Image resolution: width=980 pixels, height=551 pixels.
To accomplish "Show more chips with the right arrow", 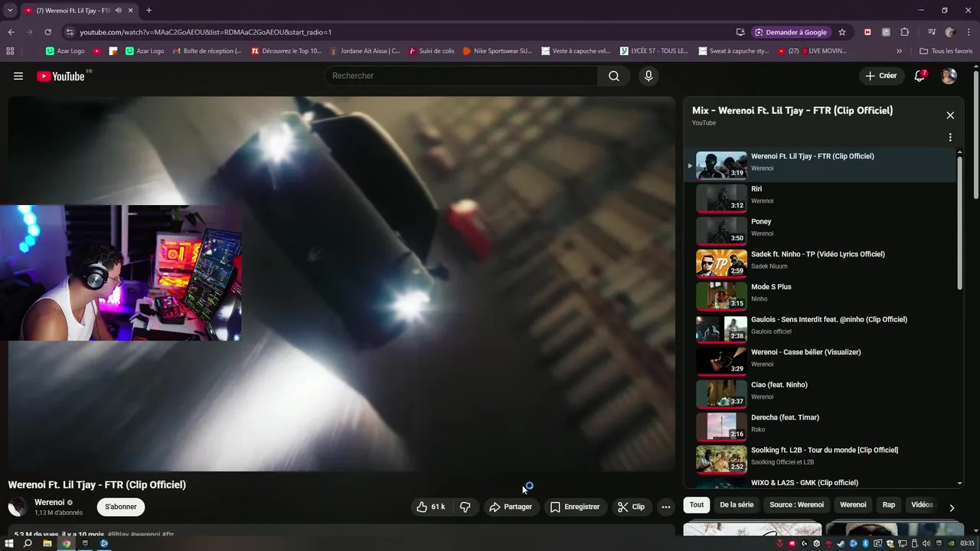I will click(x=952, y=507).
